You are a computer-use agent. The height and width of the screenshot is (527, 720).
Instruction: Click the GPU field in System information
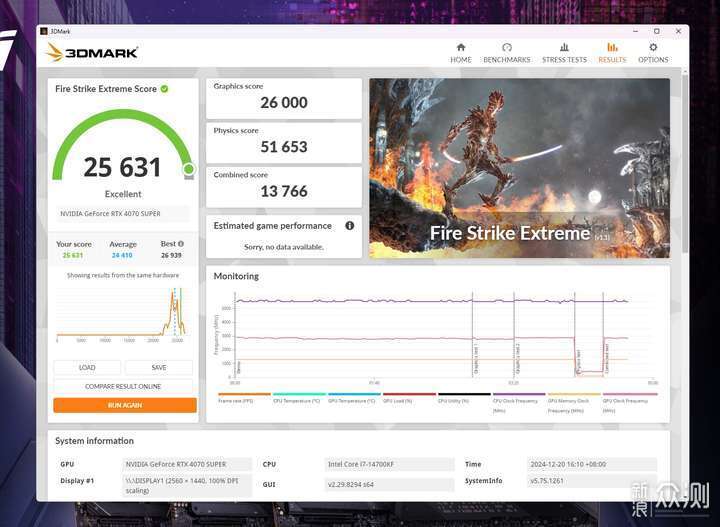[x=187, y=464]
